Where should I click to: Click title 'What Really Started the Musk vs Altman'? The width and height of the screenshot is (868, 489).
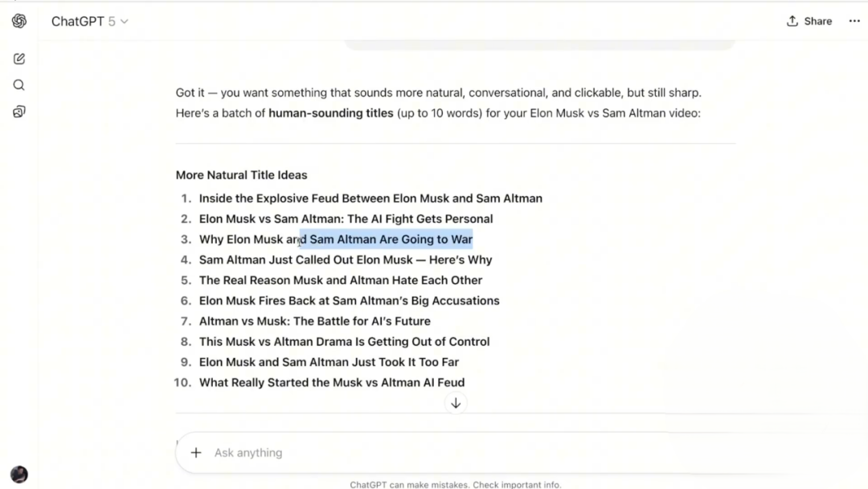(331, 383)
